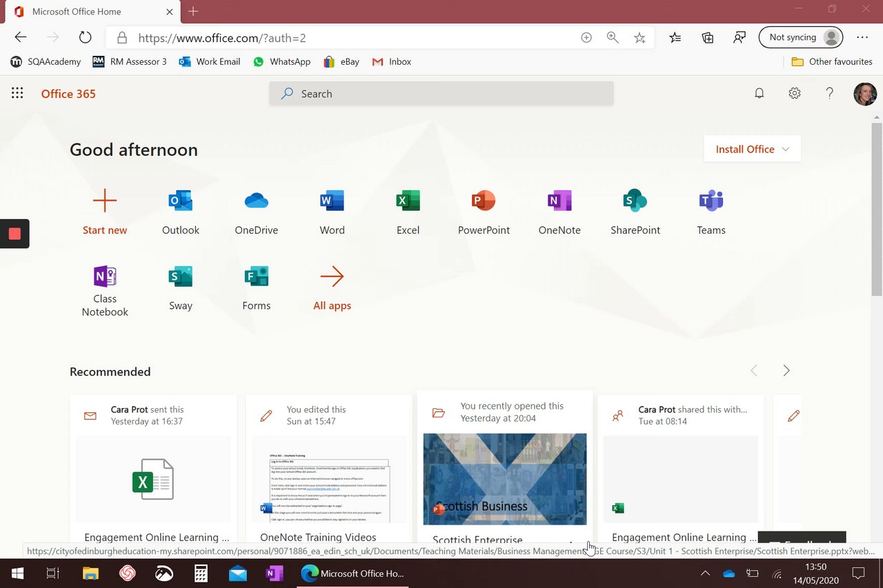Open the Outlook app
The height and width of the screenshot is (588, 883).
click(x=181, y=213)
